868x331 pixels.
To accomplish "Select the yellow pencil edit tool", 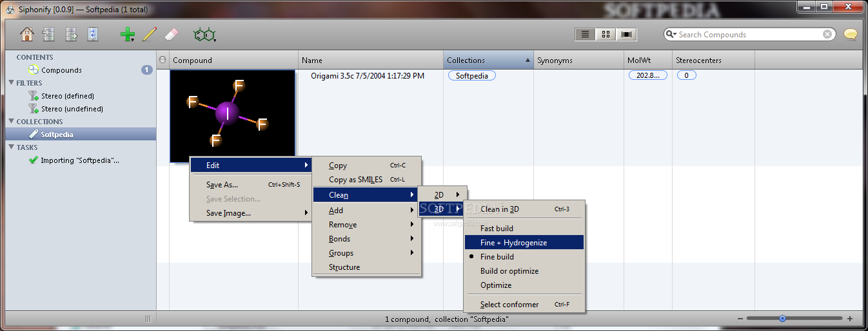I will click(150, 34).
